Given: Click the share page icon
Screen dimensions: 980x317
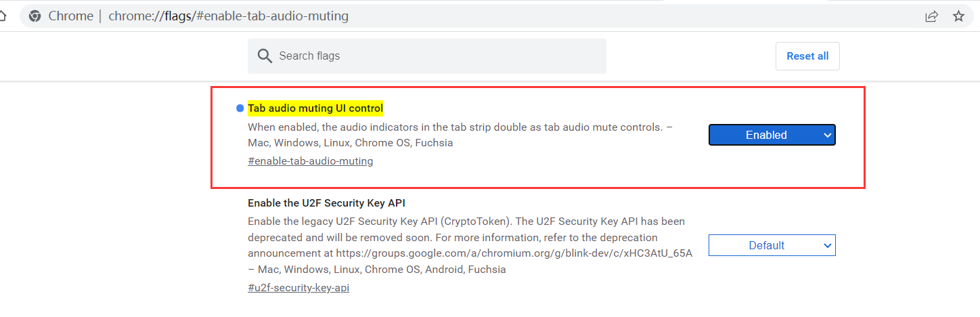Looking at the screenshot, I should 932,16.
